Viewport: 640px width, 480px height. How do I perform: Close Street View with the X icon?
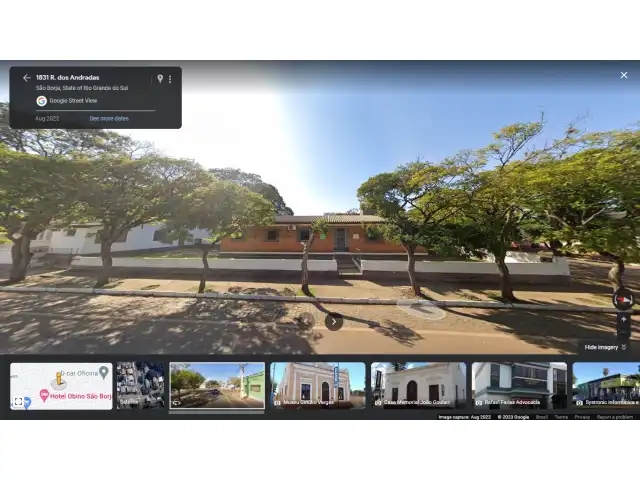[624, 75]
